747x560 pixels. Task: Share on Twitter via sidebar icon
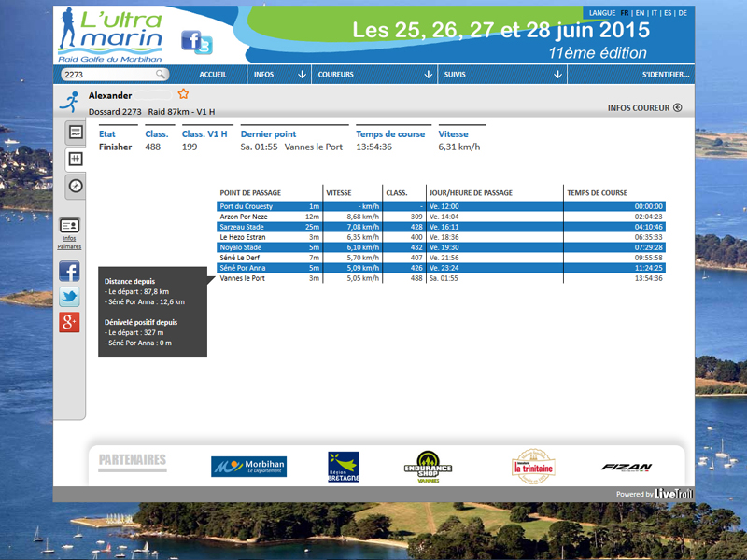click(69, 298)
